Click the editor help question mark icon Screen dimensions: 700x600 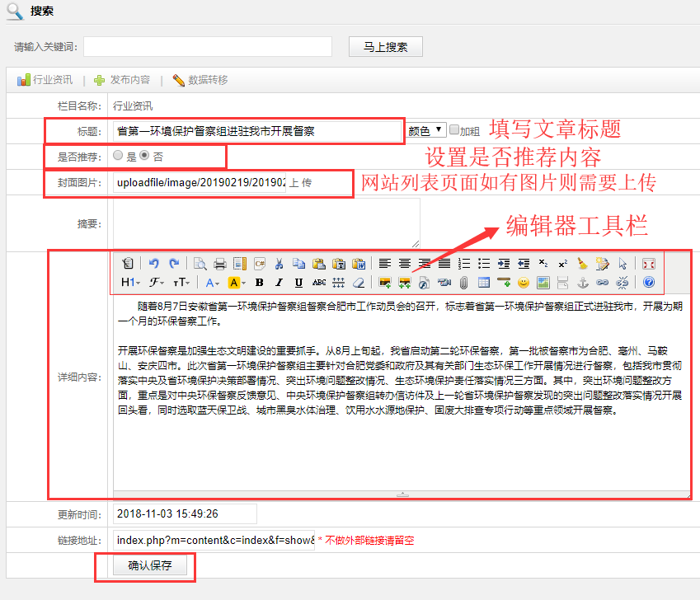[x=648, y=283]
